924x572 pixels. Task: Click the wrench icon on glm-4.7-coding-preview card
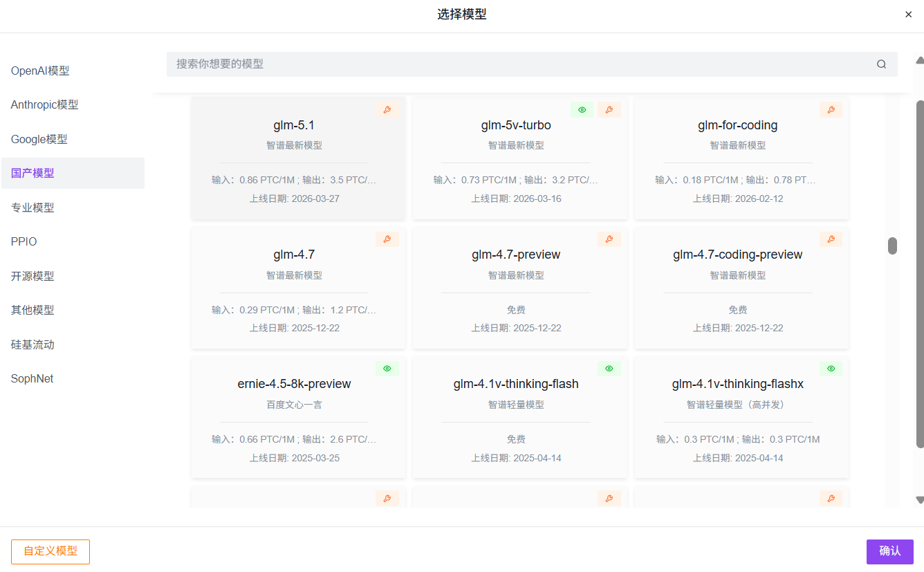click(831, 239)
